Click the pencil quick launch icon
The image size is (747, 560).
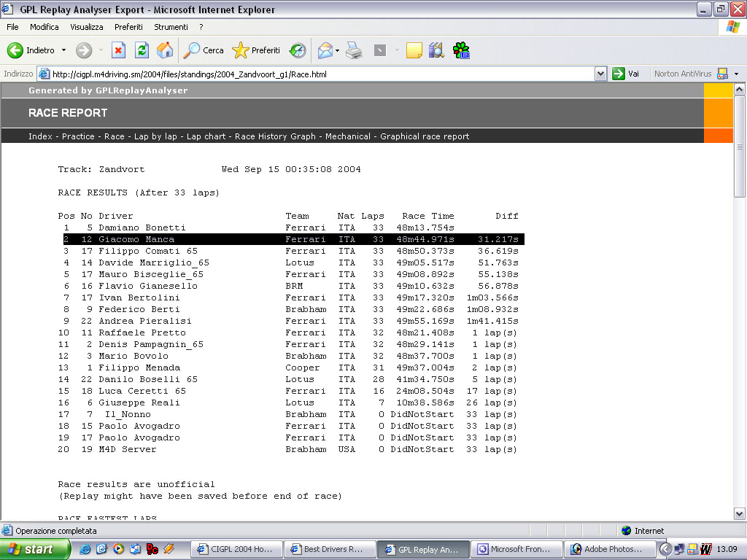pyautogui.click(x=169, y=549)
